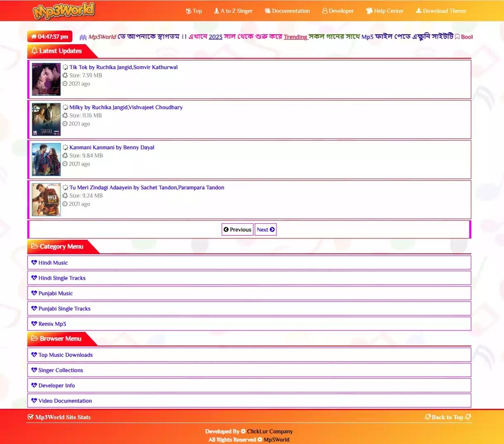Go to the Next page
This screenshot has height=444, width=504.
(x=265, y=230)
